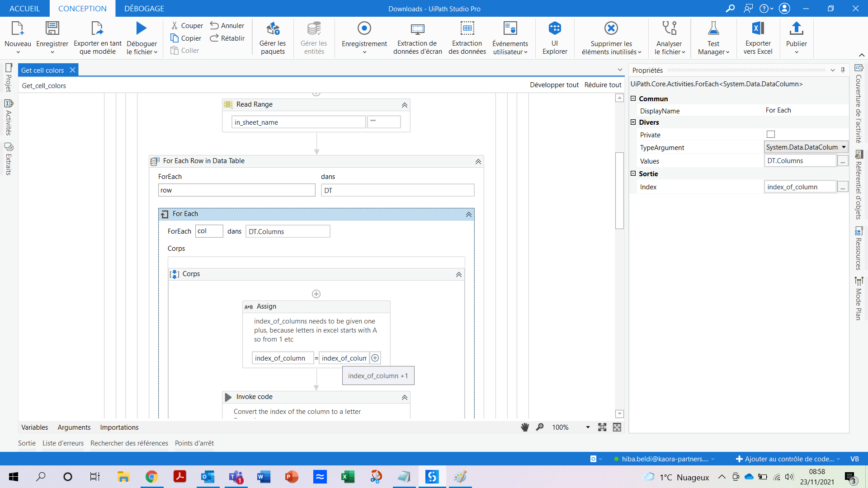Click the search magnifier near zoom
This screenshot has width=868, height=488.
540,427
